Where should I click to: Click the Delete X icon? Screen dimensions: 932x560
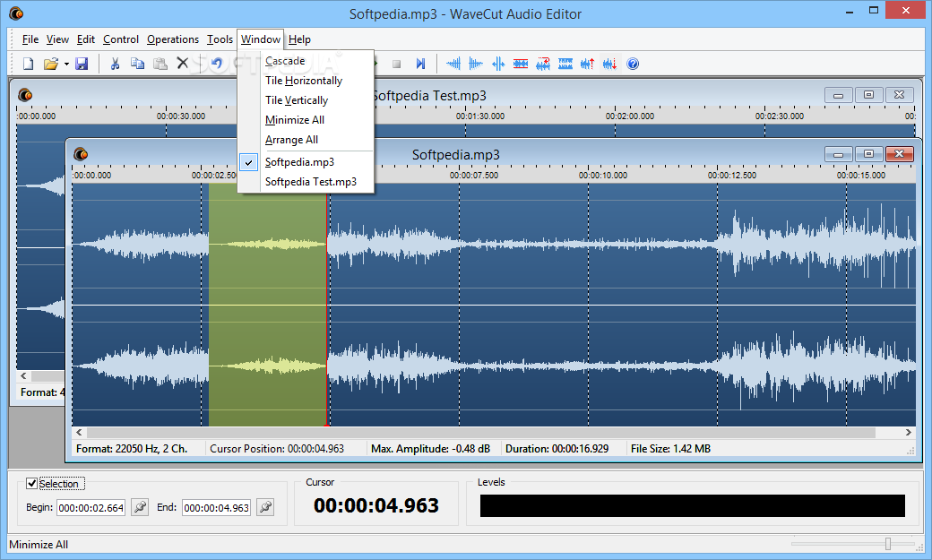point(183,63)
